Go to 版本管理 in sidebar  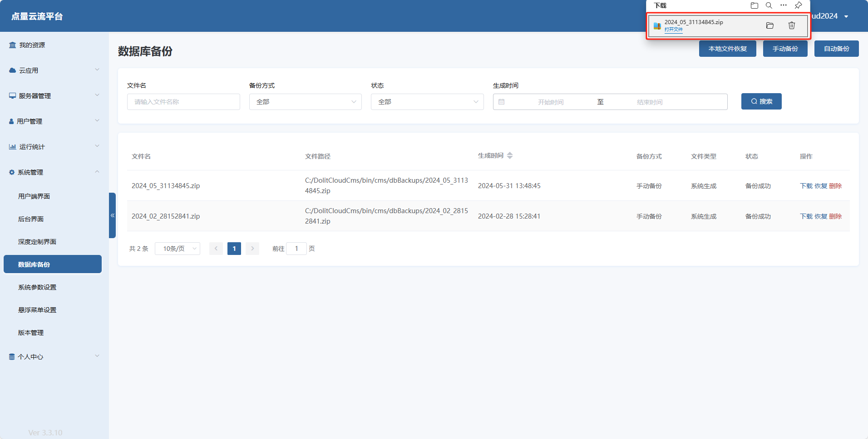(31, 333)
